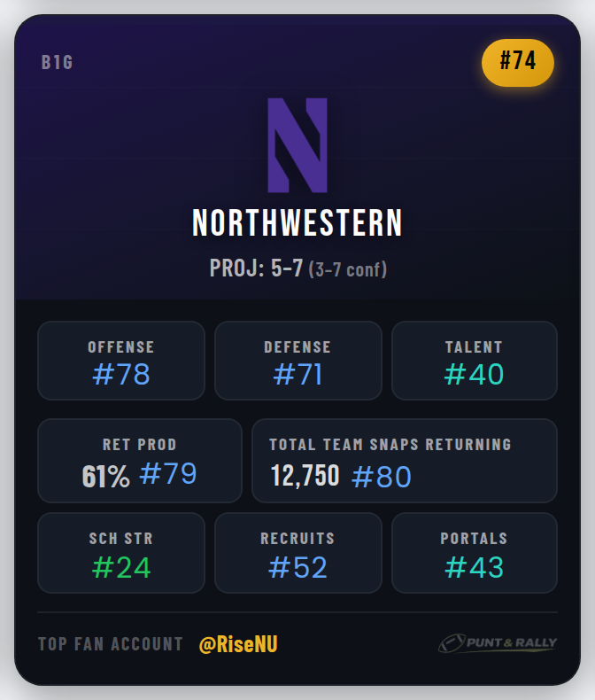Viewport: 595px width, 700px height.
Task: Click the Recruits #52 stat card
Action: [297, 553]
